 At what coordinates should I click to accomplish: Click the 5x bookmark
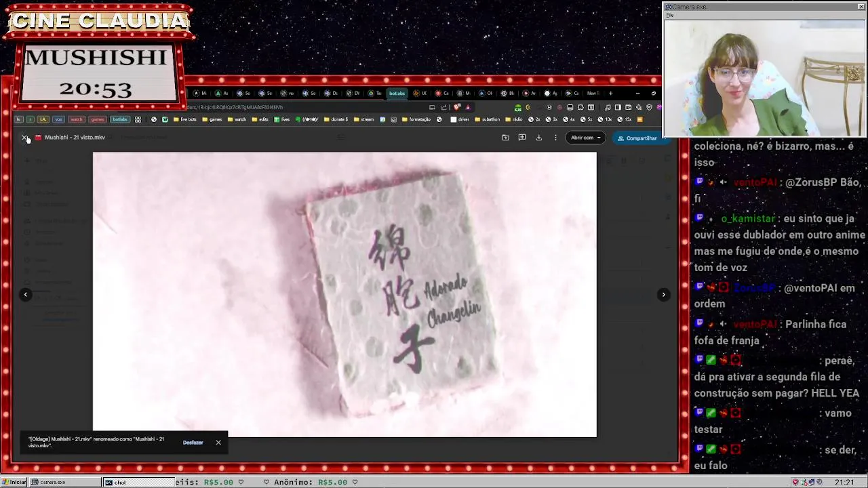(586, 119)
